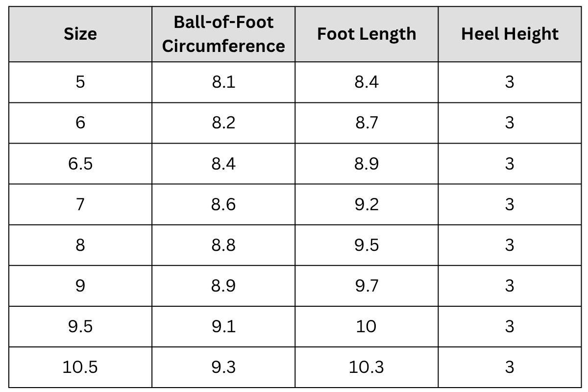Click the size 10.5 cell
Image resolution: width=588 pixels, height=392 pixels.
(x=80, y=367)
